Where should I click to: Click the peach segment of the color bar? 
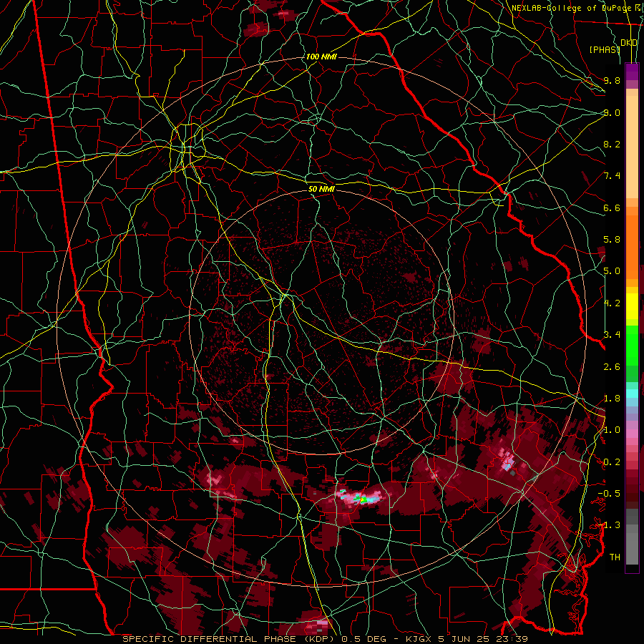632,148
